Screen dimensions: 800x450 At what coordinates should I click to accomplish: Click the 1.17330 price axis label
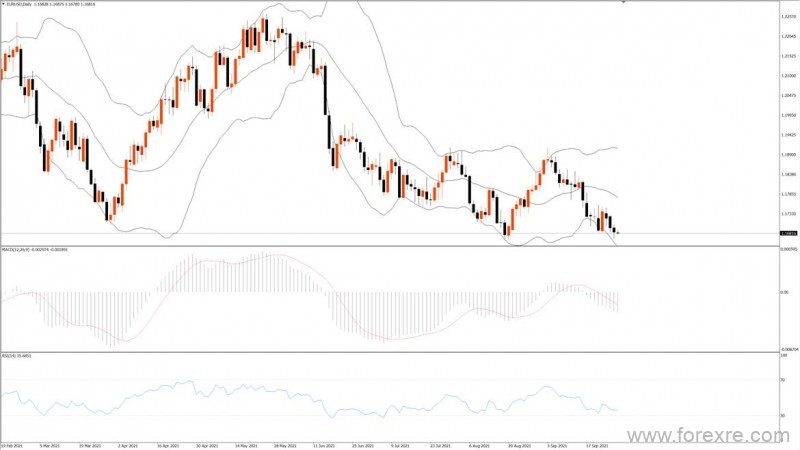(788, 214)
